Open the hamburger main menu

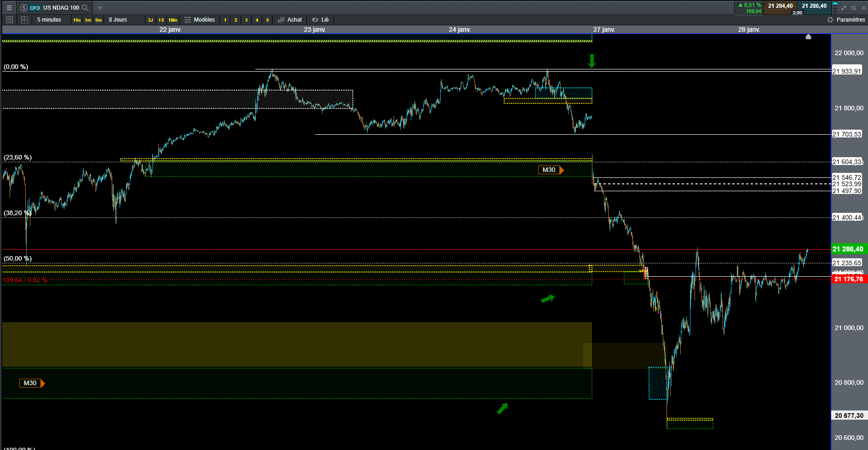pos(9,8)
